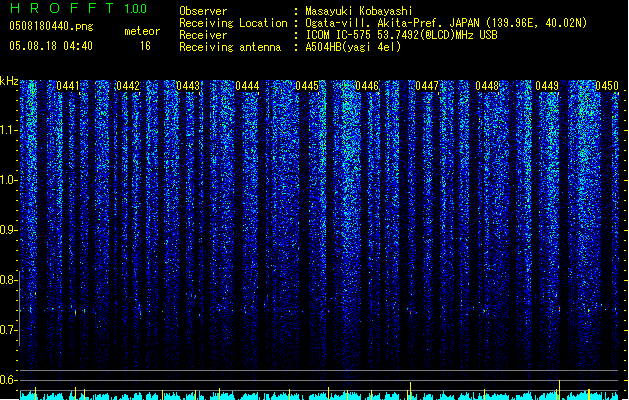This screenshot has width=629, height=400.
Task: Click the 0445 time marker
Action: (x=307, y=86)
